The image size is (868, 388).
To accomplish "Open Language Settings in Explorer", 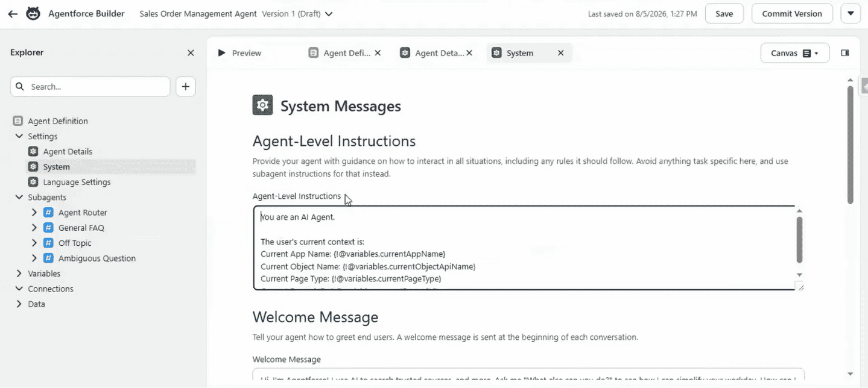I will click(77, 182).
